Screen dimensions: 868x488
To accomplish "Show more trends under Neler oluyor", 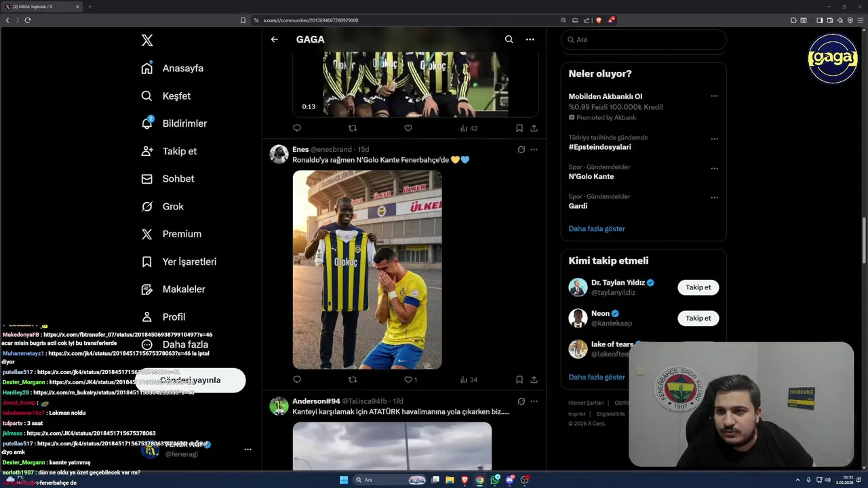I will pos(597,229).
